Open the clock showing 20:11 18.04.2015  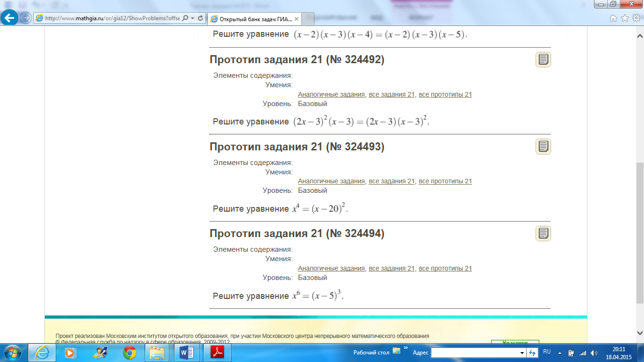click(x=619, y=353)
